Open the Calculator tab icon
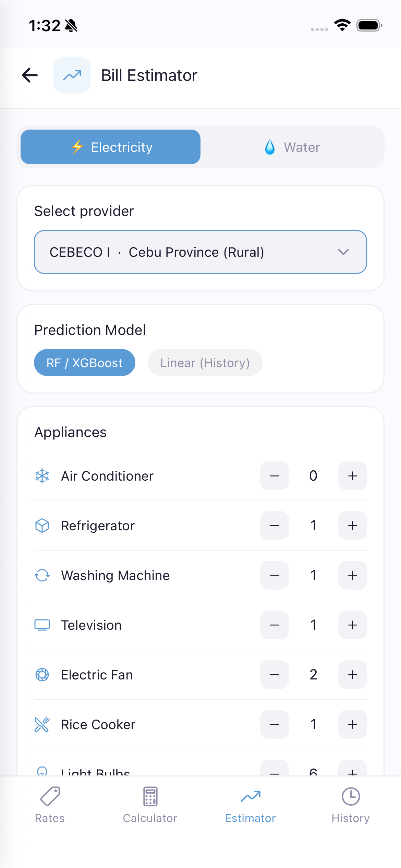Image resolution: width=401 pixels, height=868 pixels. pyautogui.click(x=150, y=796)
